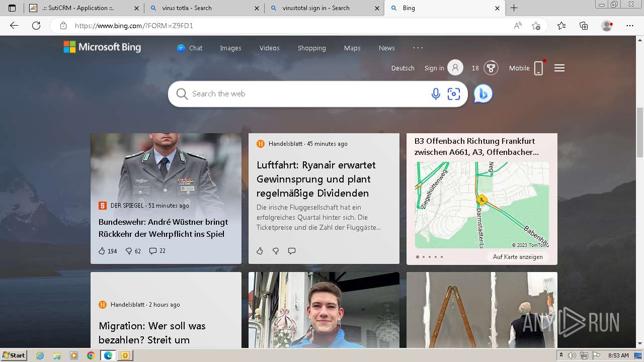Open Microsoft Rewards trophy icon
The image size is (644, 362).
491,68
